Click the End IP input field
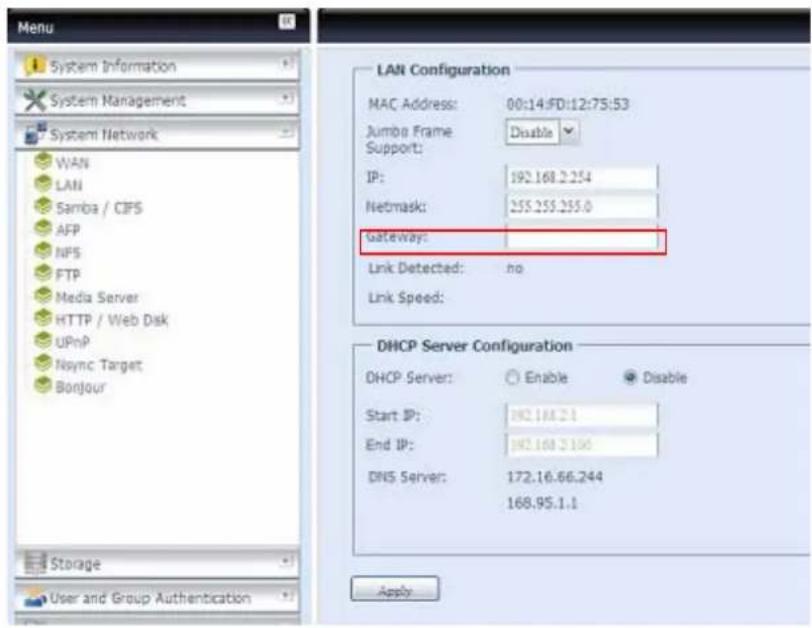The width and height of the screenshot is (812, 628). click(582, 445)
